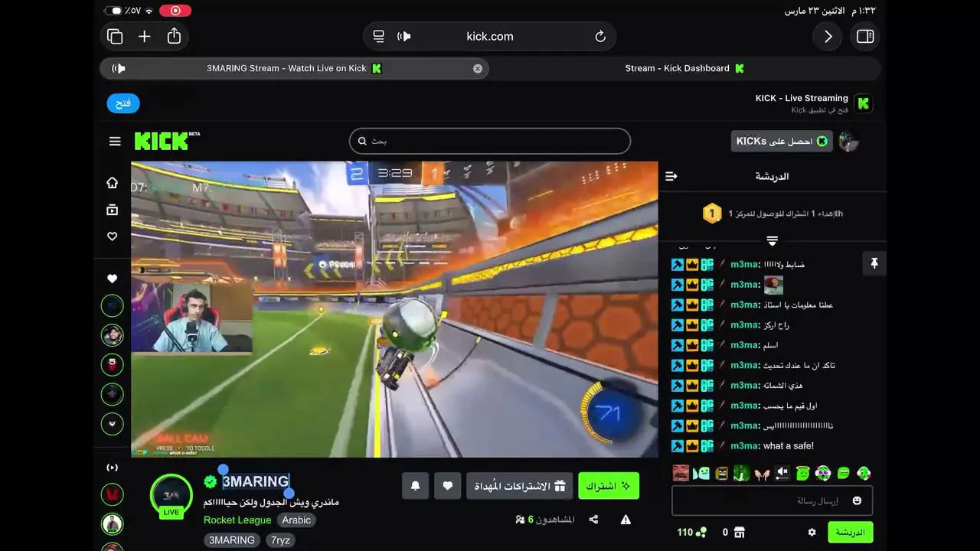
Task: Insert the muted speaker emote
Action: [782, 473]
